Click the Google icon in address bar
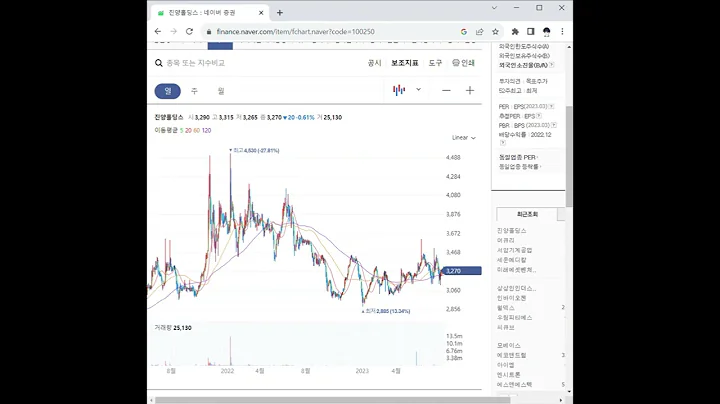Viewport: 720px width, 404px height. 464,32
